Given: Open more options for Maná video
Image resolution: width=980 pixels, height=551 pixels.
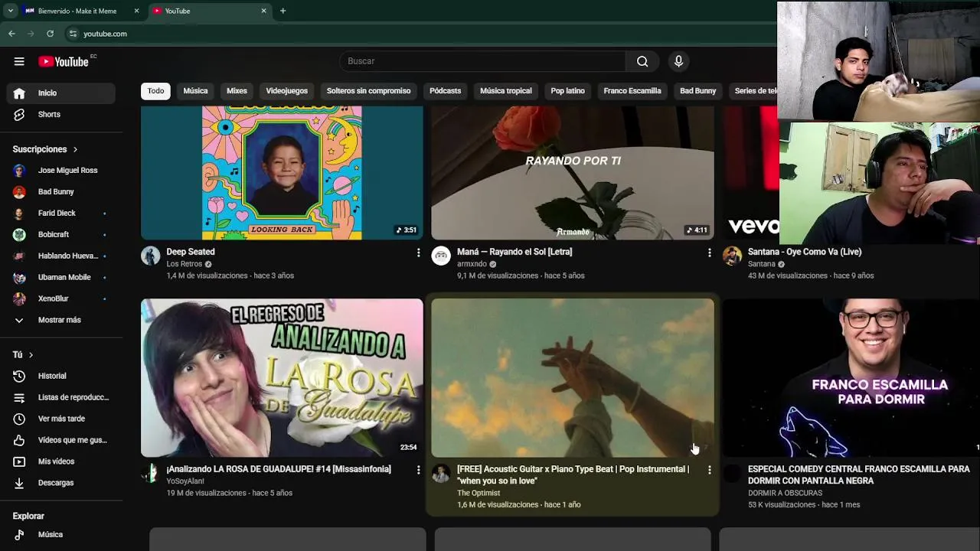Looking at the screenshot, I should (x=709, y=253).
